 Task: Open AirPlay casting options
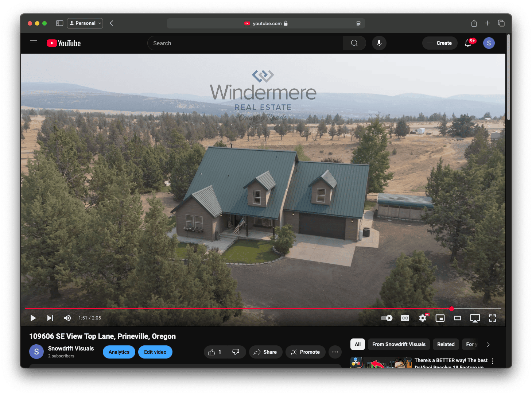point(475,318)
